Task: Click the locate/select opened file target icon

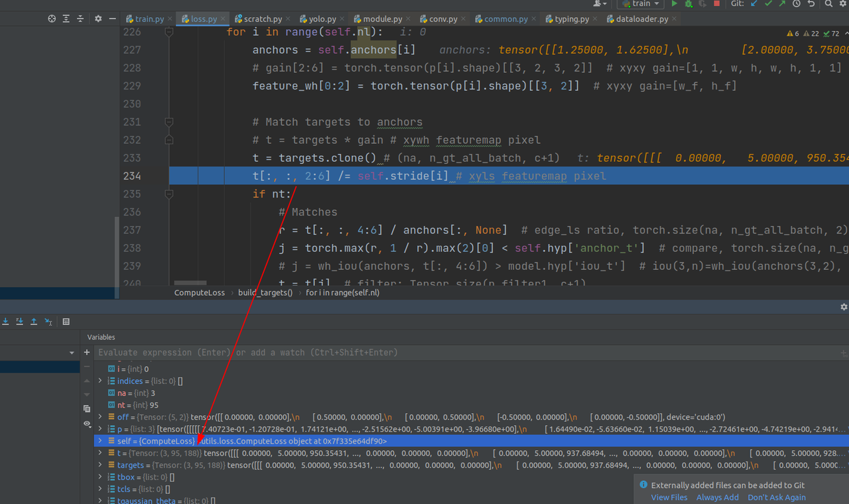Action: (x=52, y=19)
